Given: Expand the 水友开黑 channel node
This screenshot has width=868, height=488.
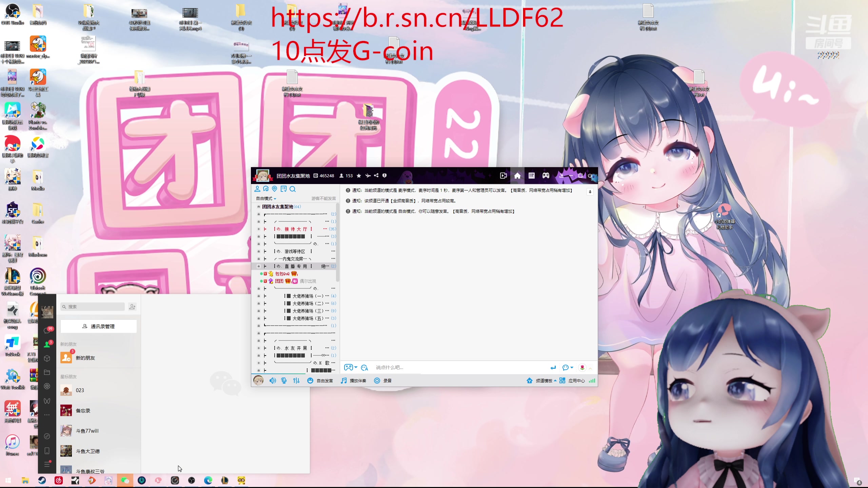Looking at the screenshot, I should click(259, 348).
